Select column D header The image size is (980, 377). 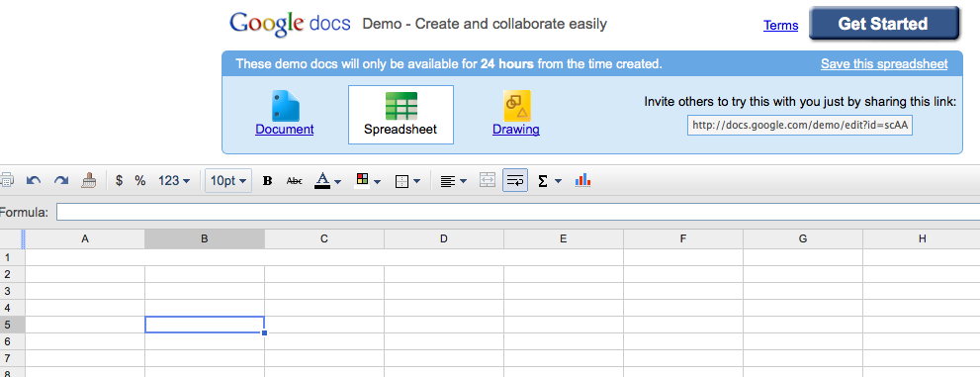pyautogui.click(x=444, y=238)
